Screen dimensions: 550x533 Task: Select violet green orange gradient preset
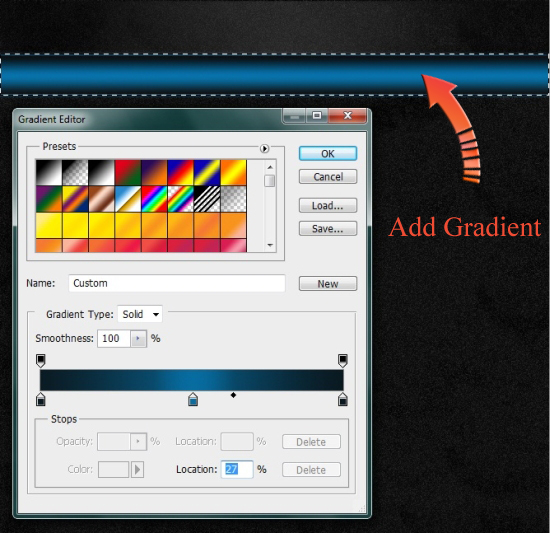point(49,199)
